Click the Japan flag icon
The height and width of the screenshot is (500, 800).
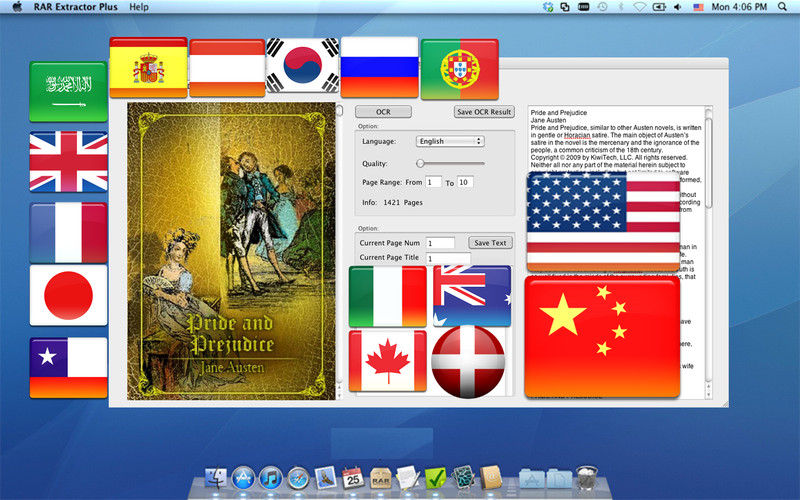point(68,295)
